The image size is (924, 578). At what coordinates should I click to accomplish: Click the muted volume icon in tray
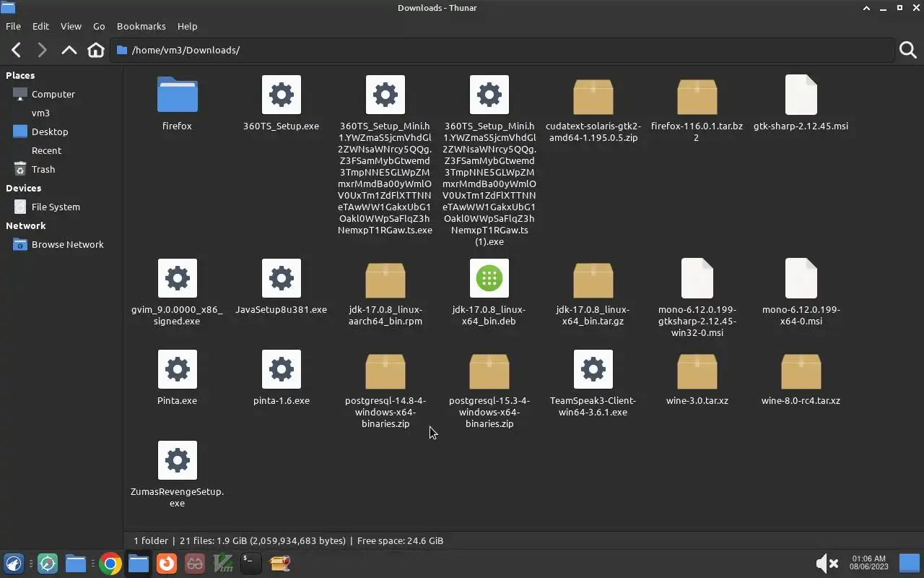pos(827,564)
